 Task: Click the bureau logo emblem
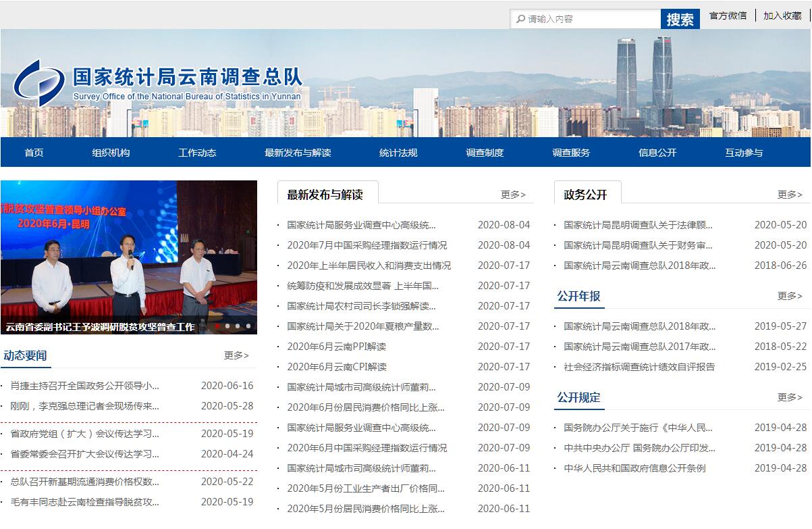39,82
